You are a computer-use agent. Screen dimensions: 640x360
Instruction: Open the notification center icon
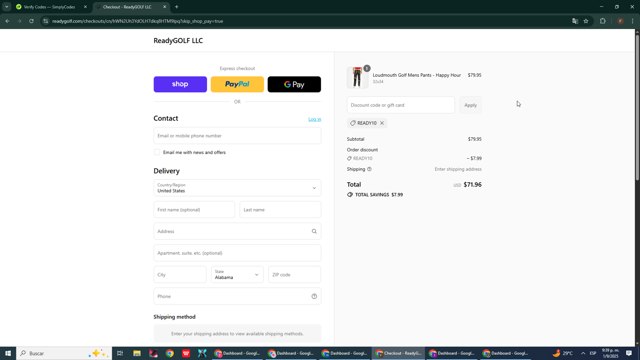629,353
